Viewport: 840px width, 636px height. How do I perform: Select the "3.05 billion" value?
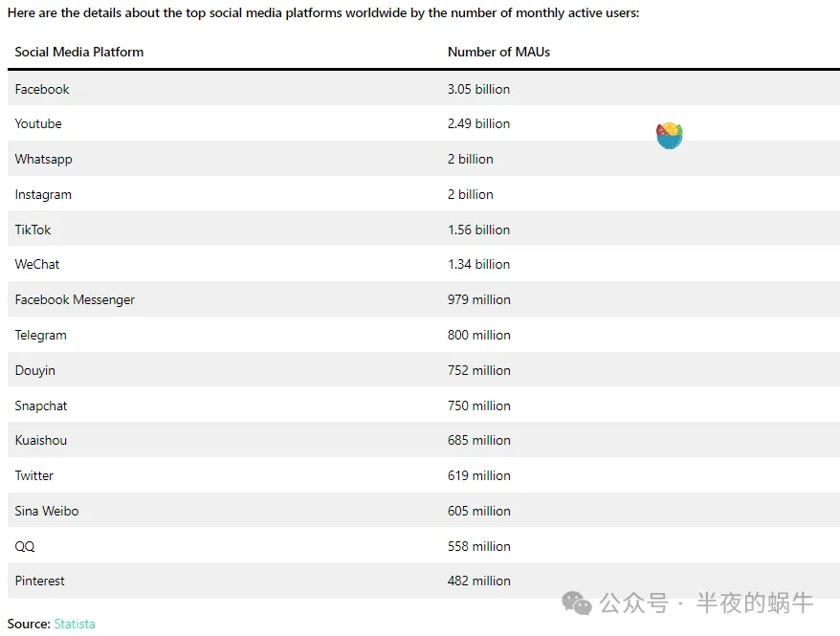(x=479, y=89)
